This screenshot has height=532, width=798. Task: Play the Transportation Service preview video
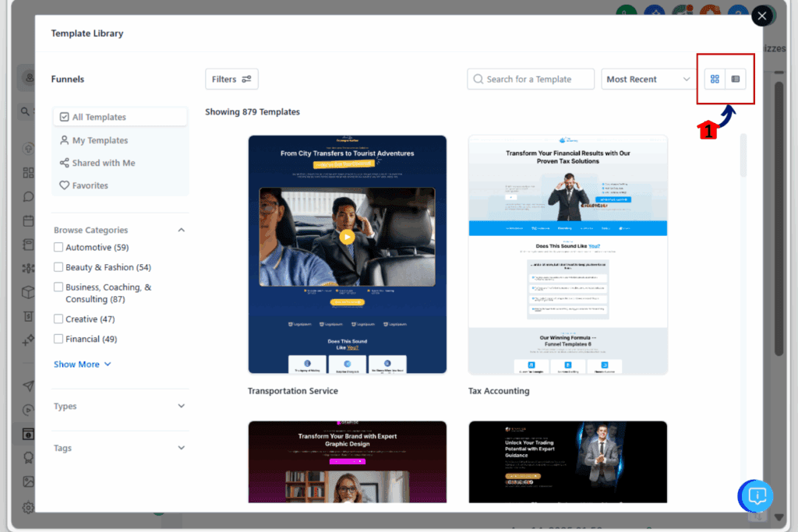[347, 237]
